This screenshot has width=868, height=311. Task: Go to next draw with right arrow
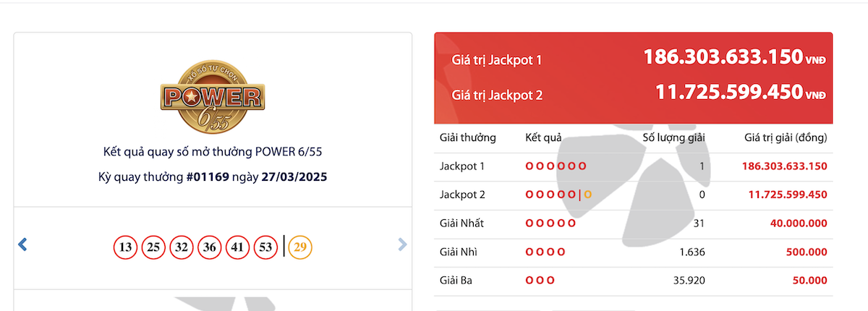(x=402, y=245)
